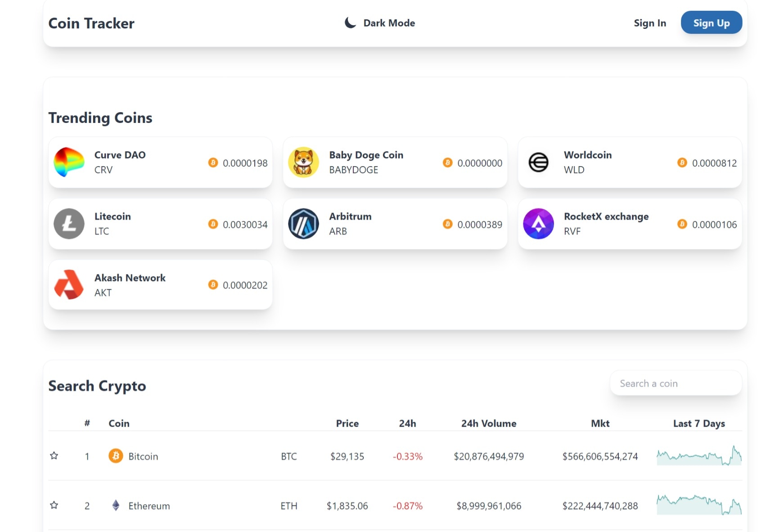Viewport: 775px width, 532px height.
Task: Click the Mkt column header
Action: point(600,424)
